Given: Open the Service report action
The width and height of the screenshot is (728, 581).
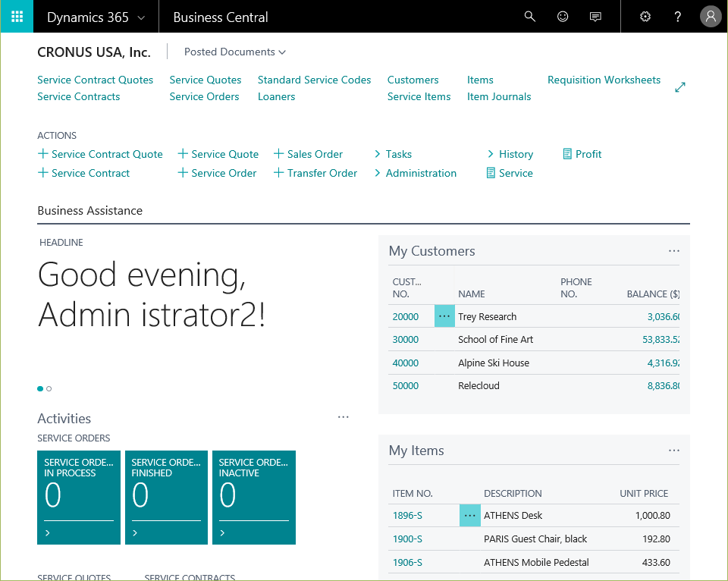Looking at the screenshot, I should [510, 173].
